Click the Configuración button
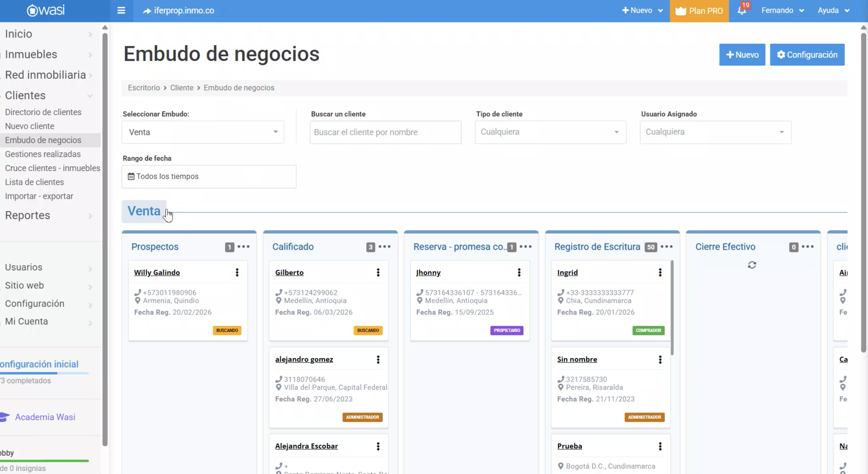The width and height of the screenshot is (868, 474). click(x=807, y=55)
